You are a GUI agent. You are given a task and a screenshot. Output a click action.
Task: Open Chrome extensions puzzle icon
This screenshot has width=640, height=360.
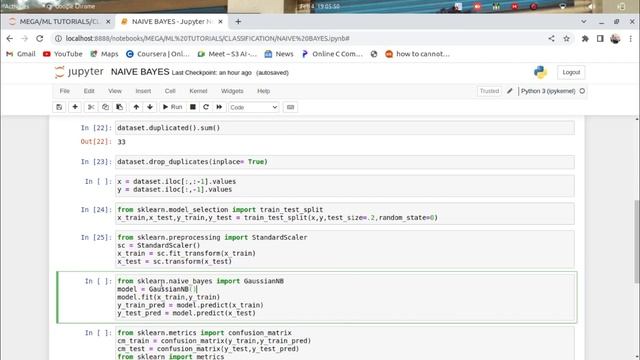pyautogui.click(x=585, y=38)
